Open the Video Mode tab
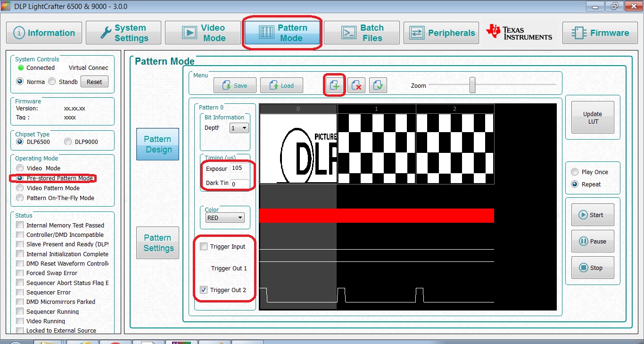This screenshot has width=644, height=344. tap(203, 33)
